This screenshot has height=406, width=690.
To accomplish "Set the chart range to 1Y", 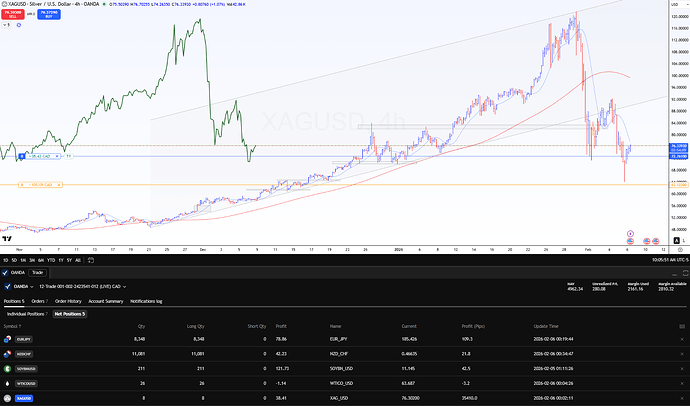I will (x=61, y=260).
